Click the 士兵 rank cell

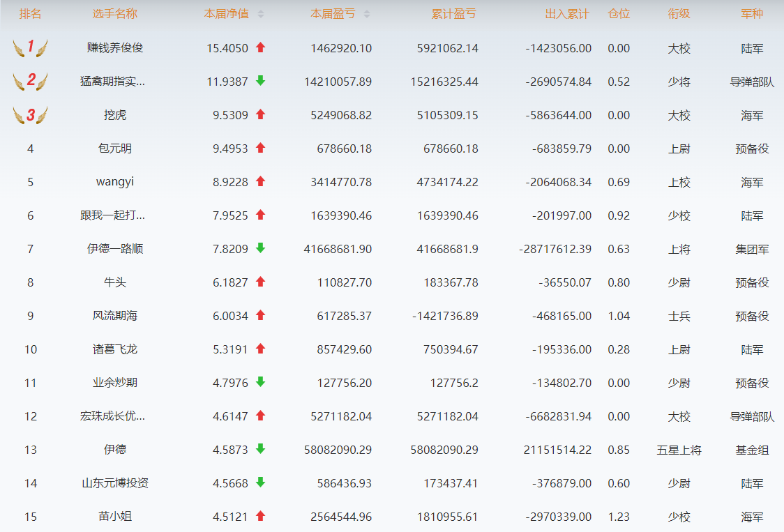click(x=679, y=317)
